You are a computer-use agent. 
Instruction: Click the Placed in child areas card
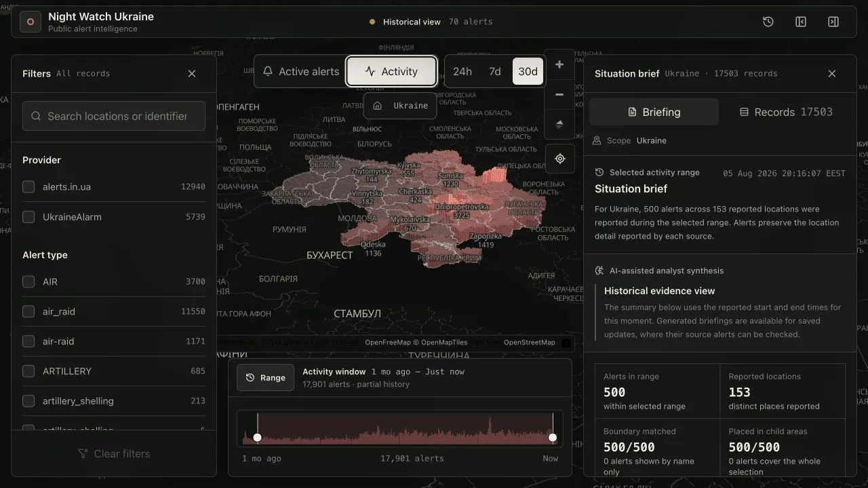coord(783,449)
